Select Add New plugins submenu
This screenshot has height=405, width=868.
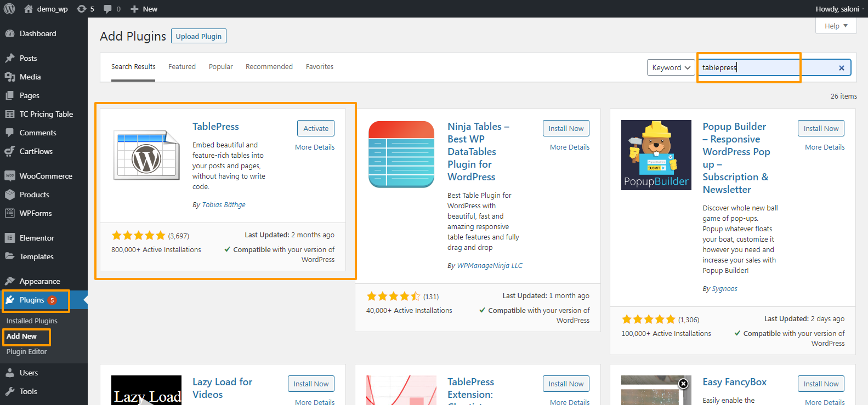pos(21,336)
